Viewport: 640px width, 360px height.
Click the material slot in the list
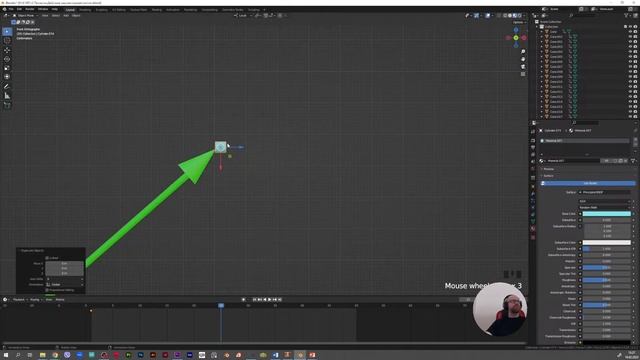585,141
